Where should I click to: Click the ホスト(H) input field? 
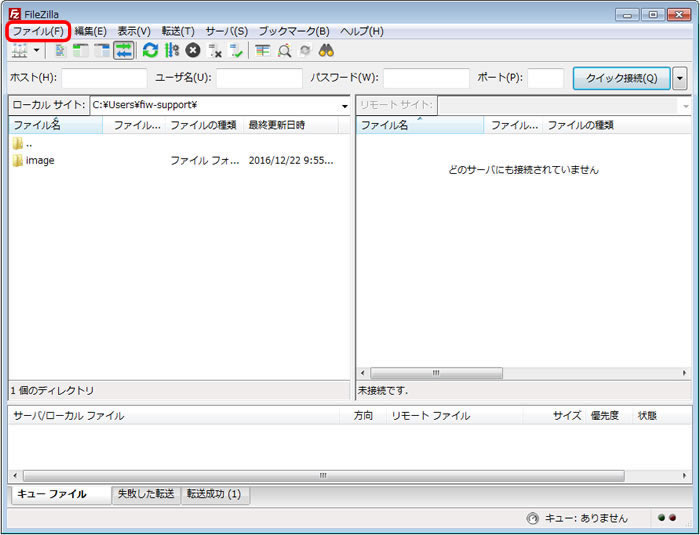click(104, 78)
